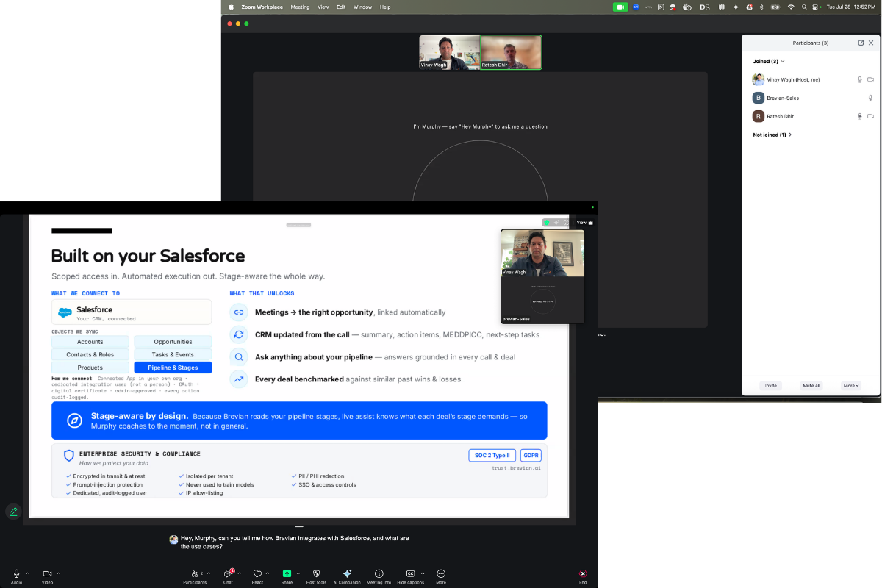Image resolution: width=882 pixels, height=588 pixels.
Task: Open the Window menu in menu bar
Action: [362, 7]
